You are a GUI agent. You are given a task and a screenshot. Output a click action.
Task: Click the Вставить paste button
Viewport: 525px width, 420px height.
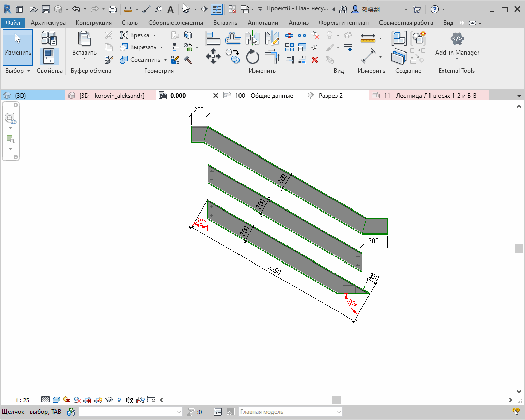tap(84, 45)
